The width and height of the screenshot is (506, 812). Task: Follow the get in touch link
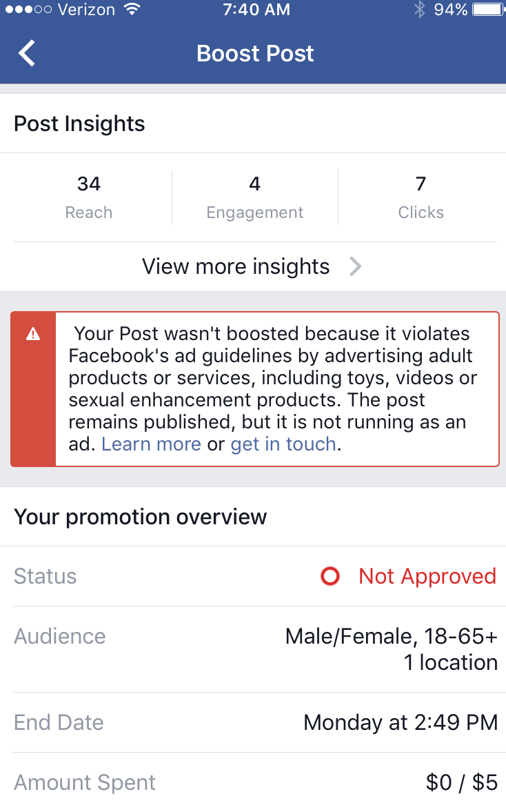click(283, 444)
